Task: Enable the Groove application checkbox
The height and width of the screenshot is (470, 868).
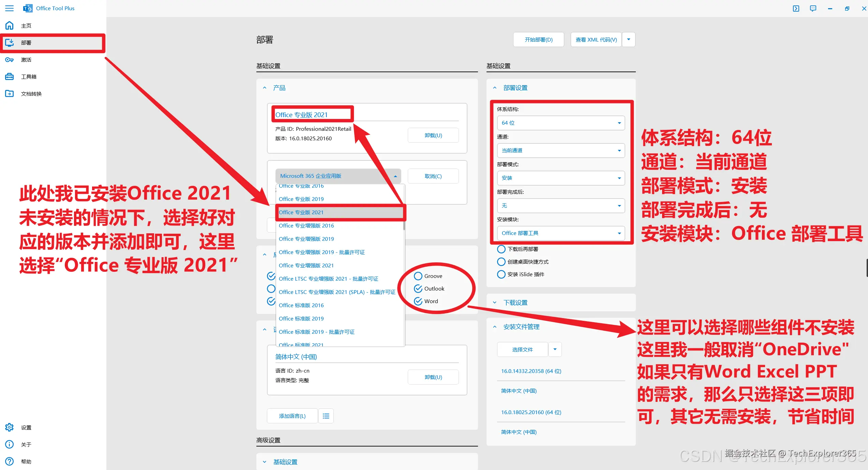Action: [418, 276]
